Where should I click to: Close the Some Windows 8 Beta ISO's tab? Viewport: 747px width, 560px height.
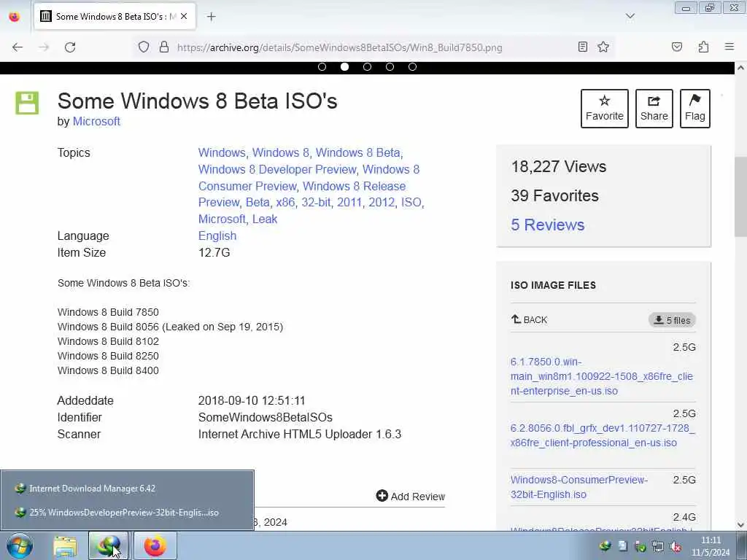pos(184,16)
